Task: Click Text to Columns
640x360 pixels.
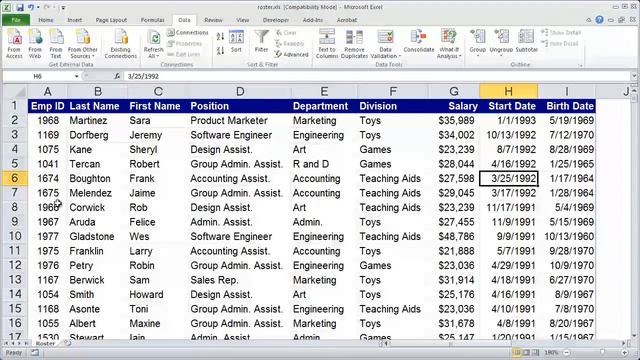Action: click(327, 44)
